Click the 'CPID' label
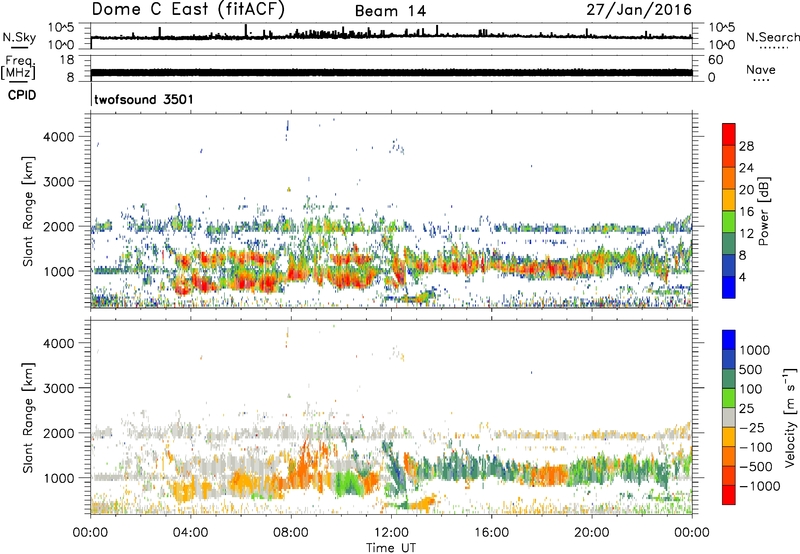Image resolution: width=800 pixels, height=554 pixels. [x=22, y=95]
